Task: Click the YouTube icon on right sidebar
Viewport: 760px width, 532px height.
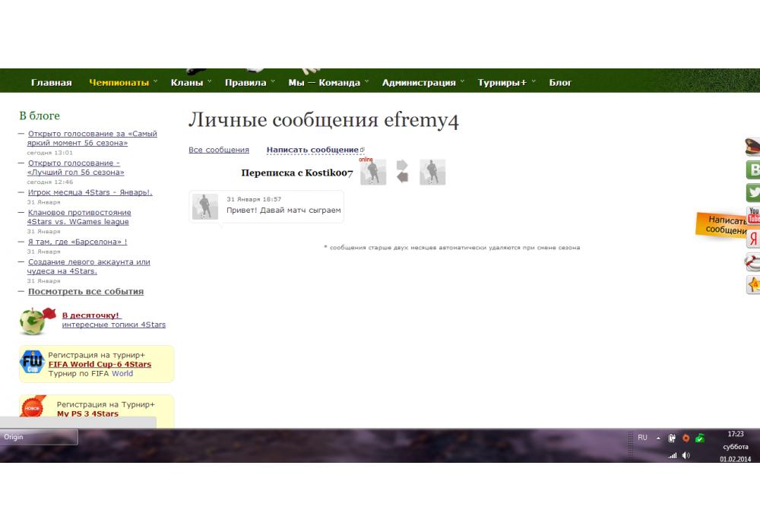Action: pos(753,215)
